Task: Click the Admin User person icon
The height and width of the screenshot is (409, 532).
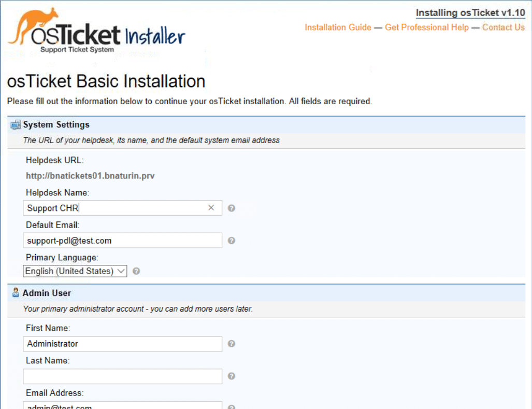Action: pyautogui.click(x=16, y=292)
